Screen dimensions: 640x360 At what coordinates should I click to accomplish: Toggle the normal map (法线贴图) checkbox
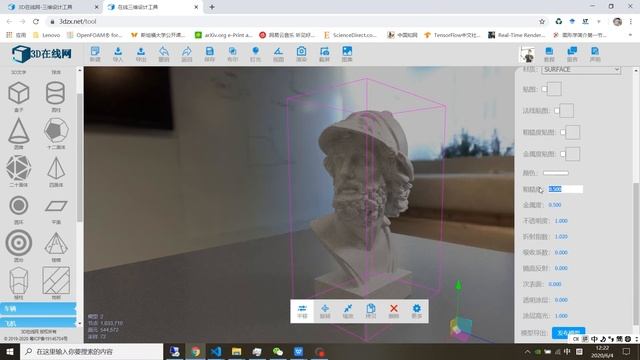coord(557,111)
